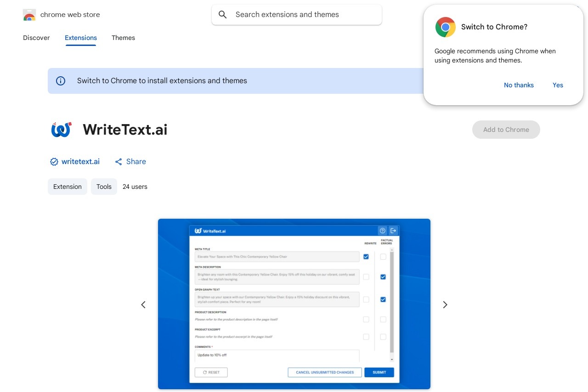
Task: Click the 24 users text
Action: [135, 187]
